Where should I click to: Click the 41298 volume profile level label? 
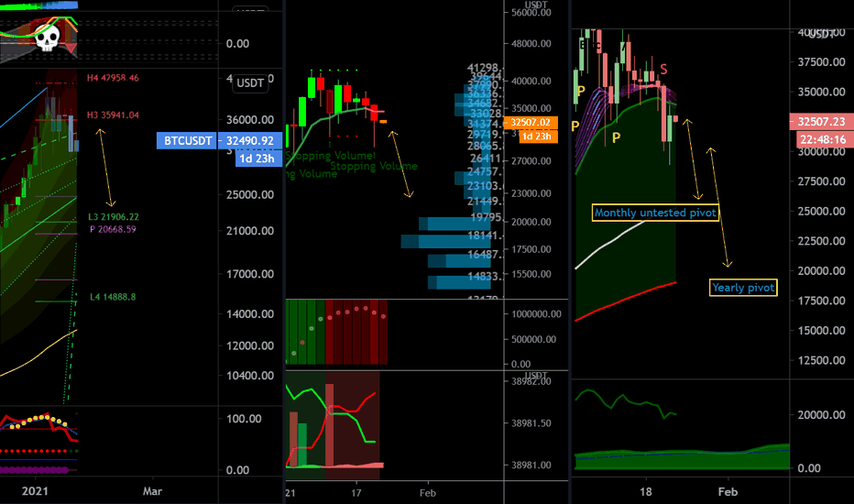(x=485, y=68)
